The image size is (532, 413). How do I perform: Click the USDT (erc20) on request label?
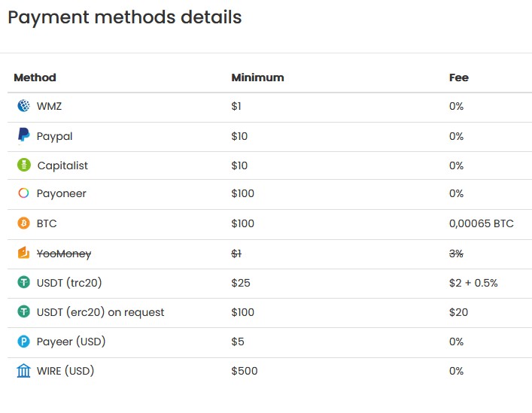click(100, 312)
